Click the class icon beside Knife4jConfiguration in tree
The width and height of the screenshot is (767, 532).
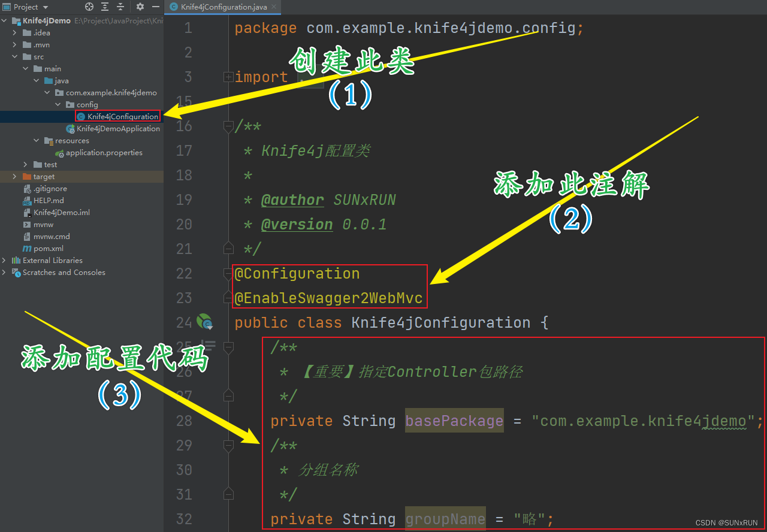81,117
